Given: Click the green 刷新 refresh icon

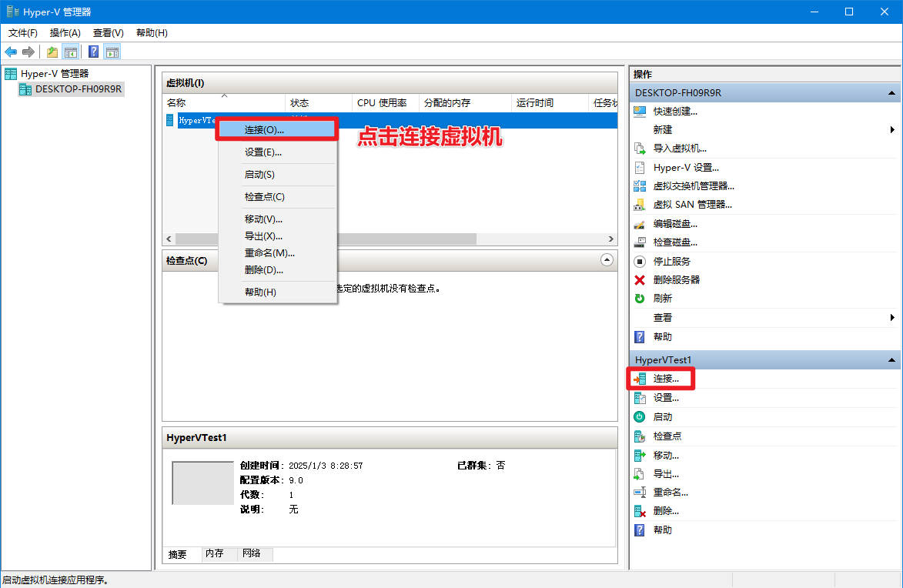Looking at the screenshot, I should 639,299.
